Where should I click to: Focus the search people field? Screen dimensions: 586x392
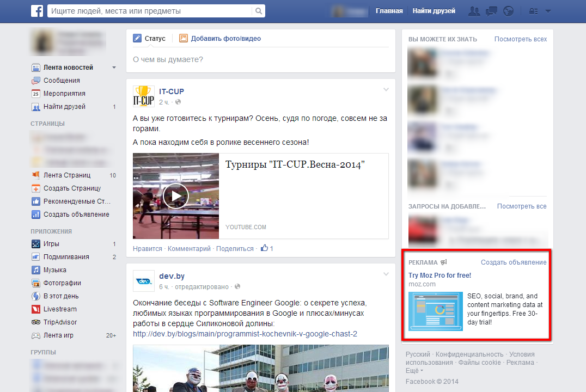(149, 11)
